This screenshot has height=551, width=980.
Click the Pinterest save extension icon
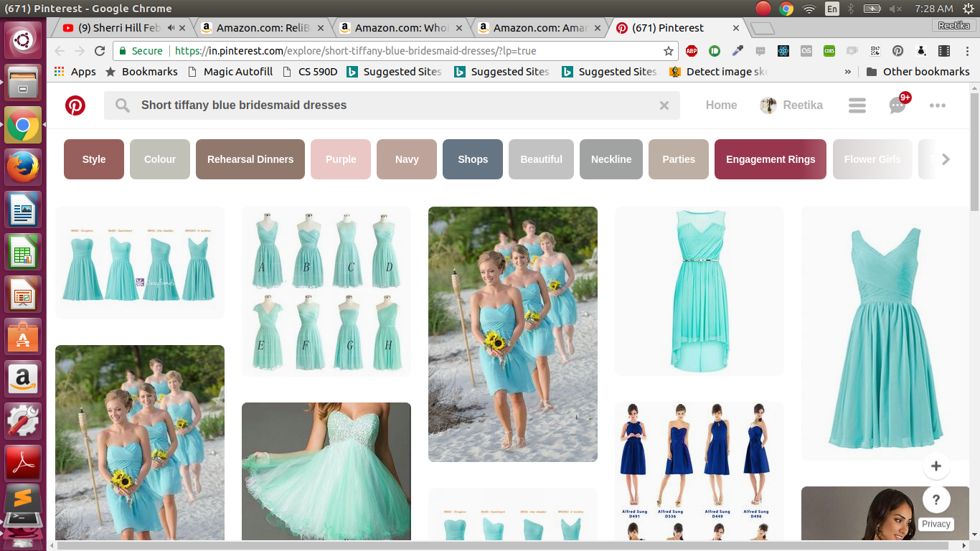[x=897, y=51]
